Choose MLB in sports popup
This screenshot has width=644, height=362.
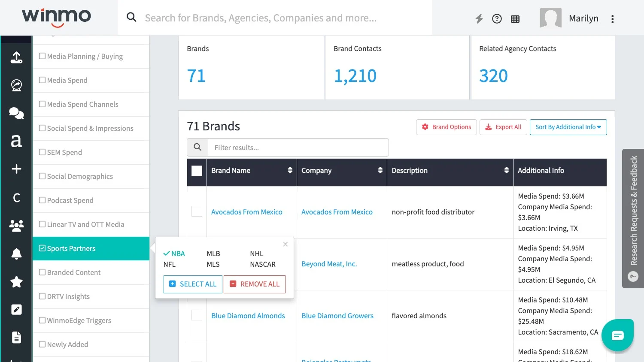click(213, 253)
